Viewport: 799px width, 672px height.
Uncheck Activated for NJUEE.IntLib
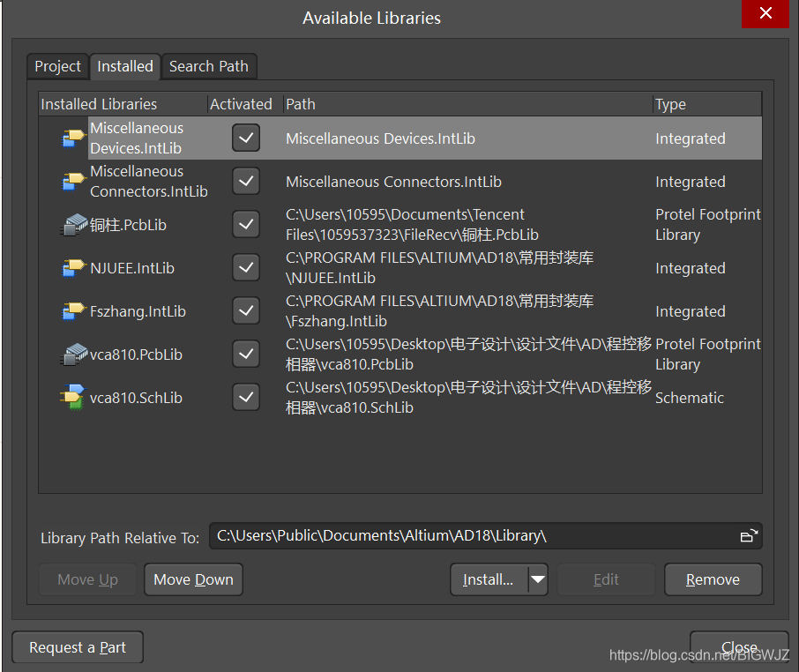tap(246, 268)
